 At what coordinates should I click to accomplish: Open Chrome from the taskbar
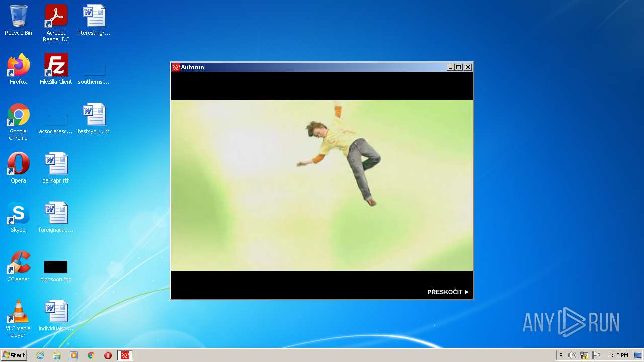(x=91, y=355)
